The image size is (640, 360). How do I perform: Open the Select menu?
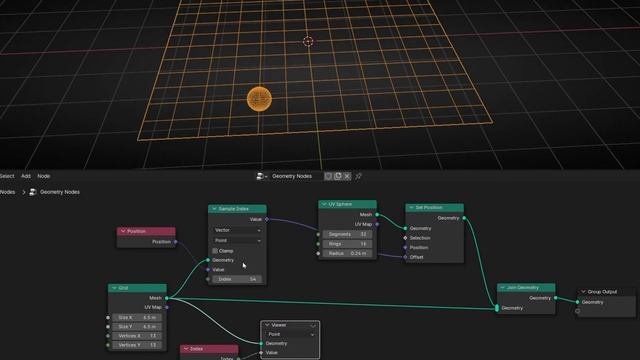[7, 176]
